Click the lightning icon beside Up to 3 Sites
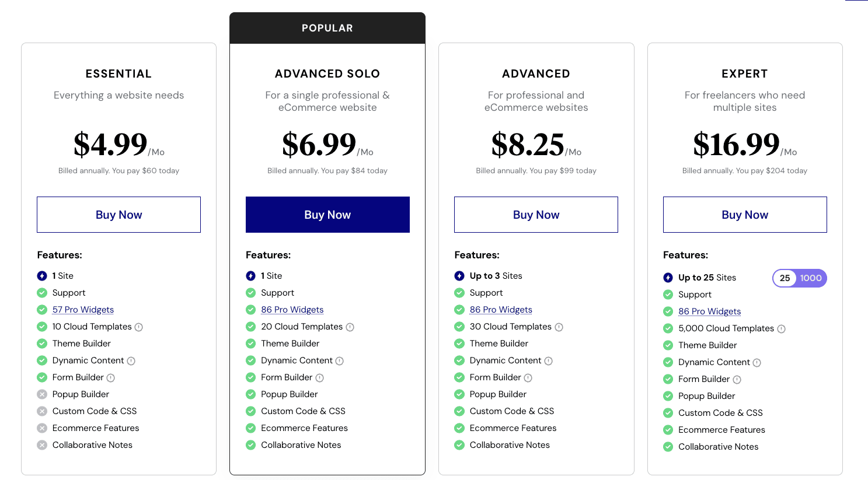Image resolution: width=868 pixels, height=480 pixels. coord(459,275)
